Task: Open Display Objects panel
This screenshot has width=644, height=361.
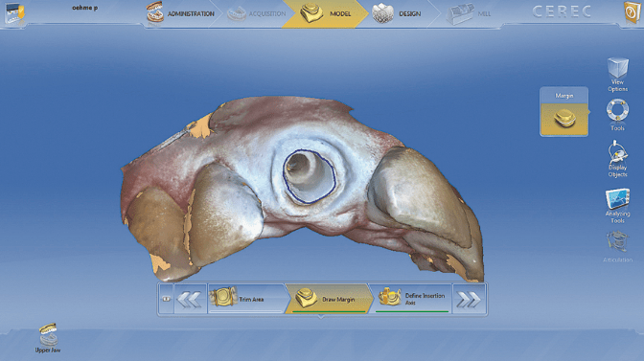Action: click(x=617, y=160)
